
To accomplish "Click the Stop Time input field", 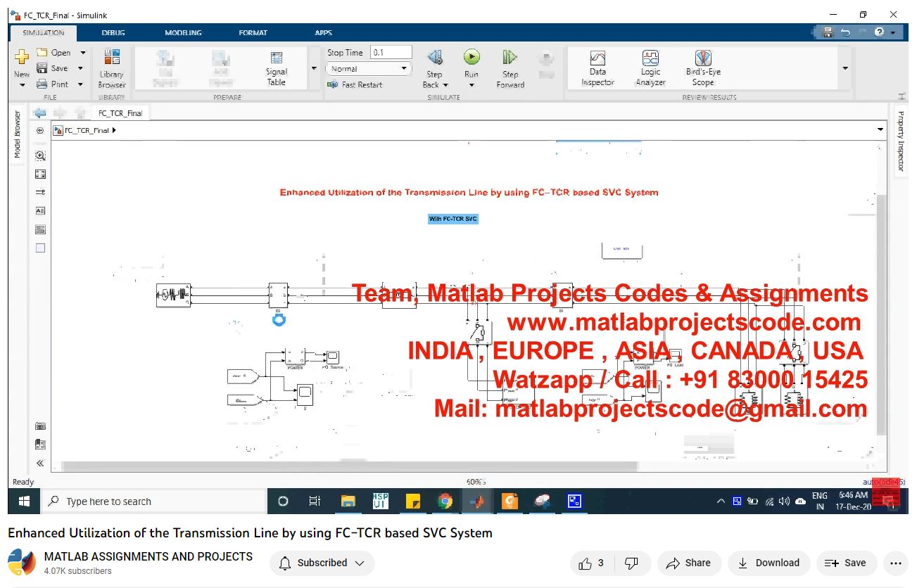I will (x=391, y=52).
